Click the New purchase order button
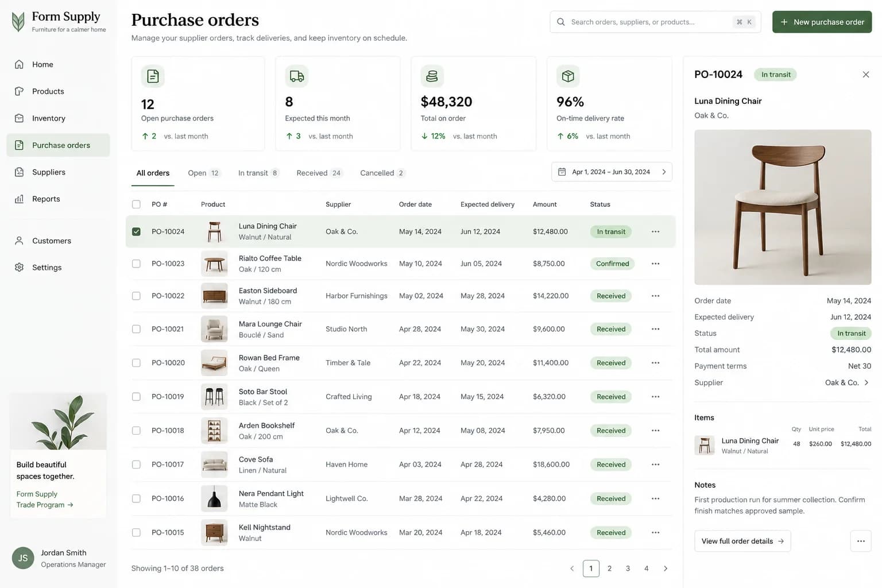This screenshot has height=588, width=882. 822,22
